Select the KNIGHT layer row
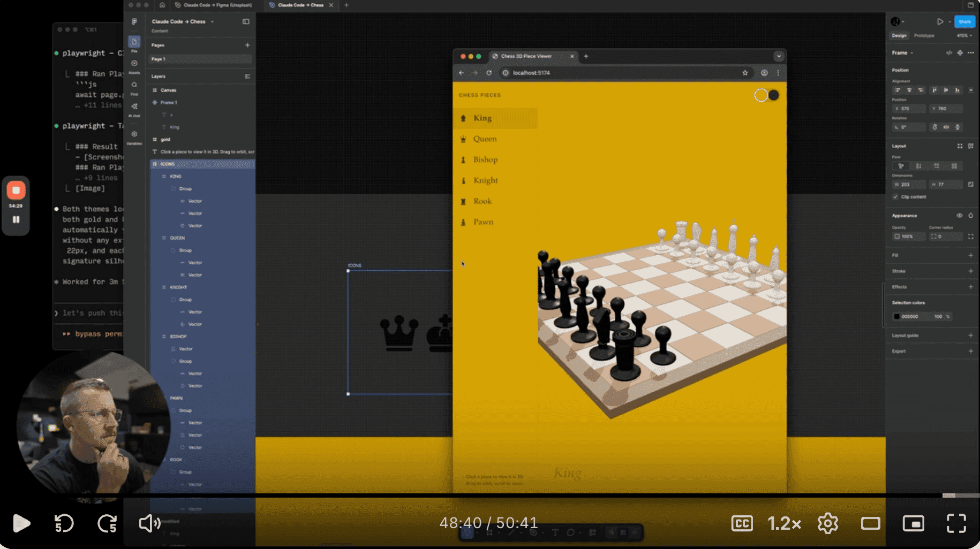980x549 pixels. [x=202, y=287]
